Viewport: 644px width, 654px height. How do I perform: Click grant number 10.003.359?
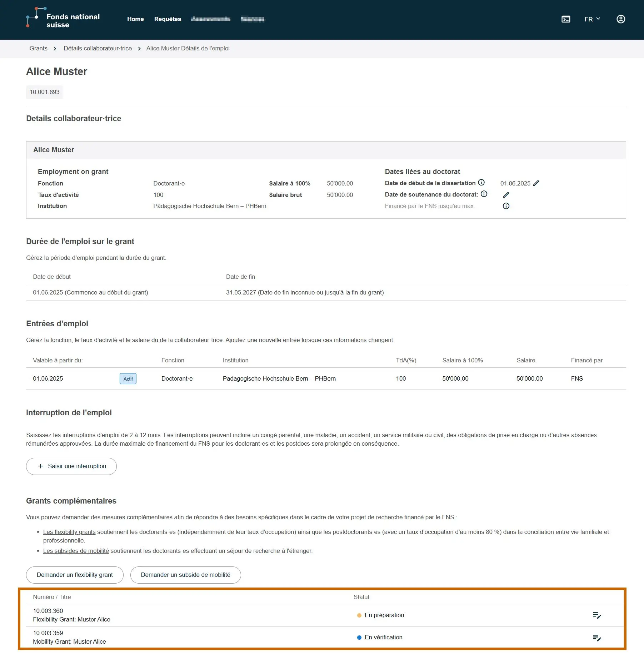coord(48,633)
